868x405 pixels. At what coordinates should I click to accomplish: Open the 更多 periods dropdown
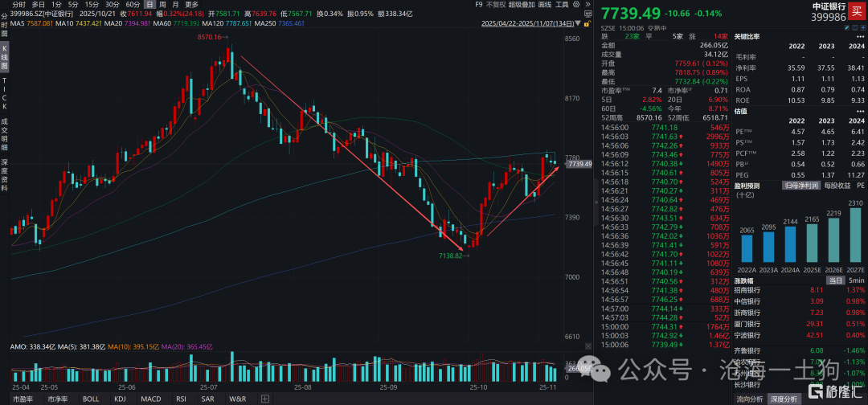point(192,5)
